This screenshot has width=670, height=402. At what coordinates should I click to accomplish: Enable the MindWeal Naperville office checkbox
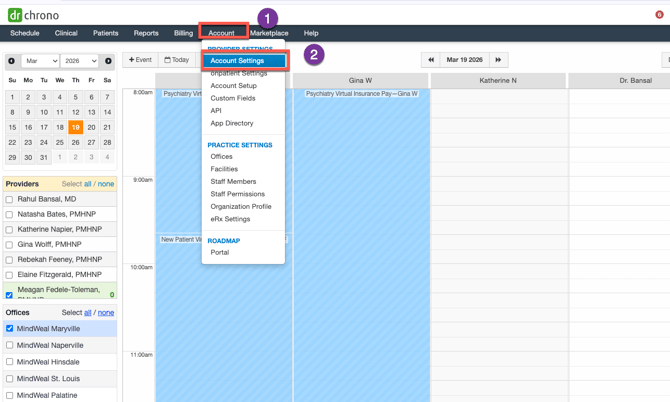click(10, 346)
